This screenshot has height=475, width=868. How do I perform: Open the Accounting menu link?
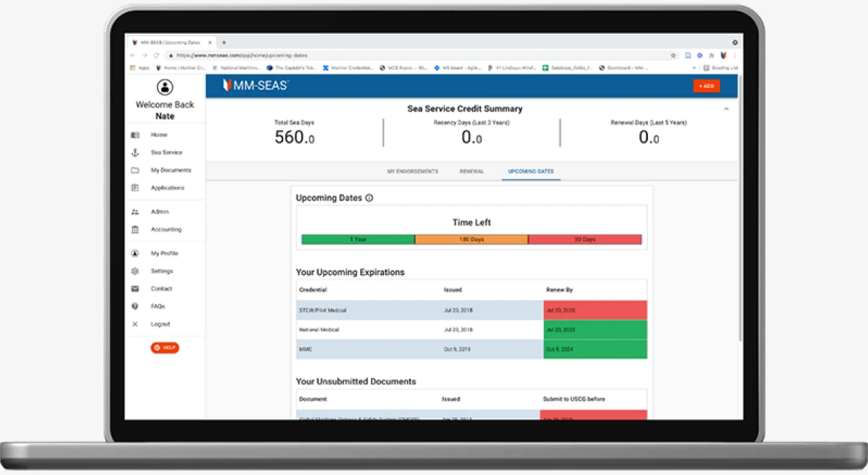tap(166, 229)
